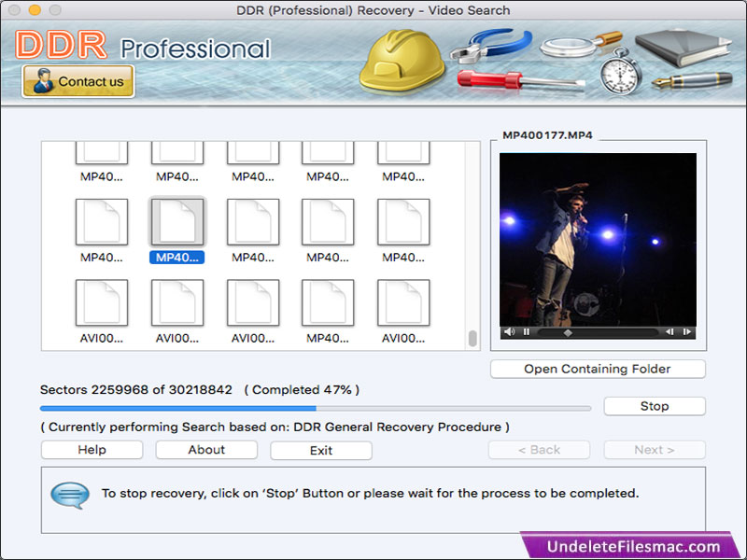Click Open Containing Folder button
The height and width of the screenshot is (560, 747).
point(598,369)
